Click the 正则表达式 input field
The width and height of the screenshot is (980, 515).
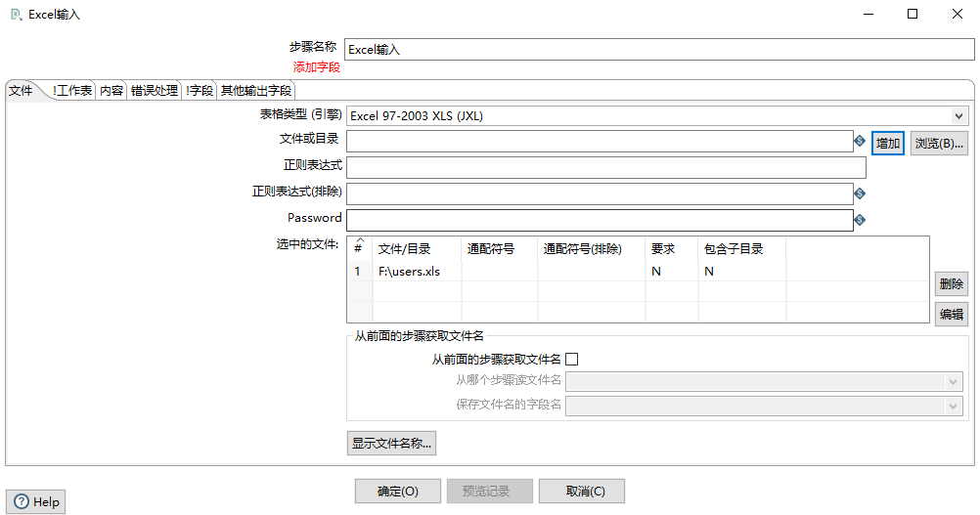(x=606, y=167)
